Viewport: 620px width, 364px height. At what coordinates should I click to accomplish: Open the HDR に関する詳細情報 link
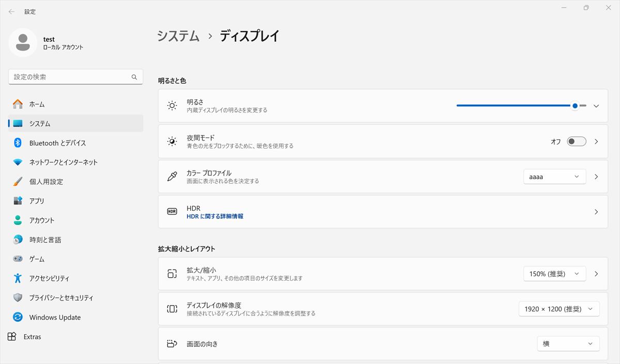click(215, 216)
